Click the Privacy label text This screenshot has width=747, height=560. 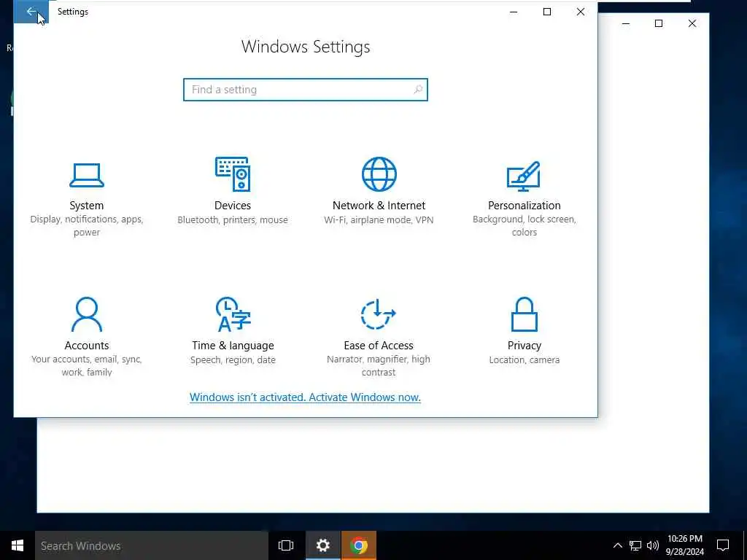pyautogui.click(x=524, y=345)
